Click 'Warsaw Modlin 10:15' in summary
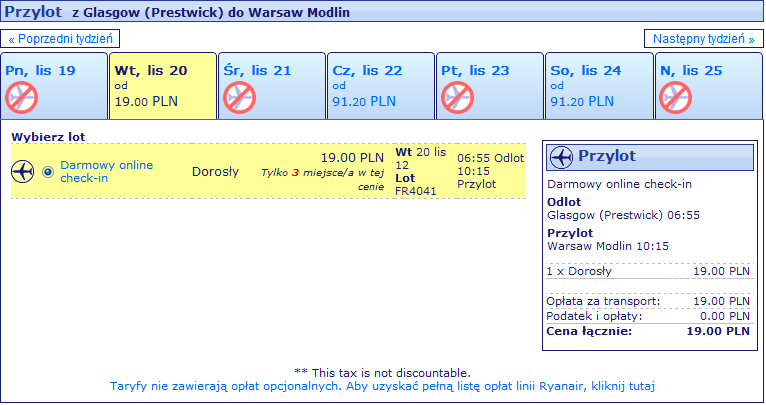Image resolution: width=766 pixels, height=405 pixels. [608, 246]
